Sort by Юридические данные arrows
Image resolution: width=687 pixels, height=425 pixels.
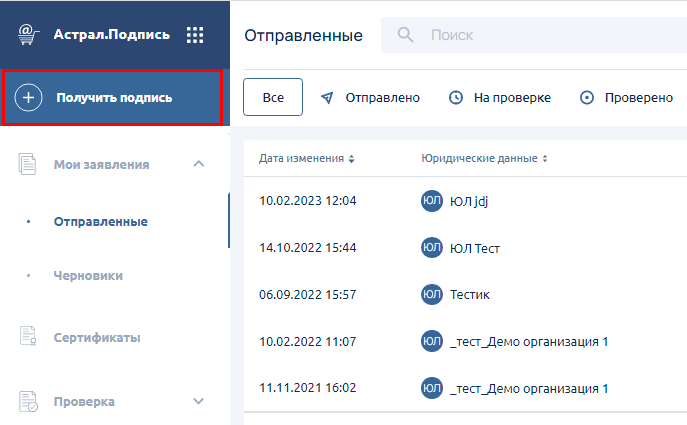point(545,159)
